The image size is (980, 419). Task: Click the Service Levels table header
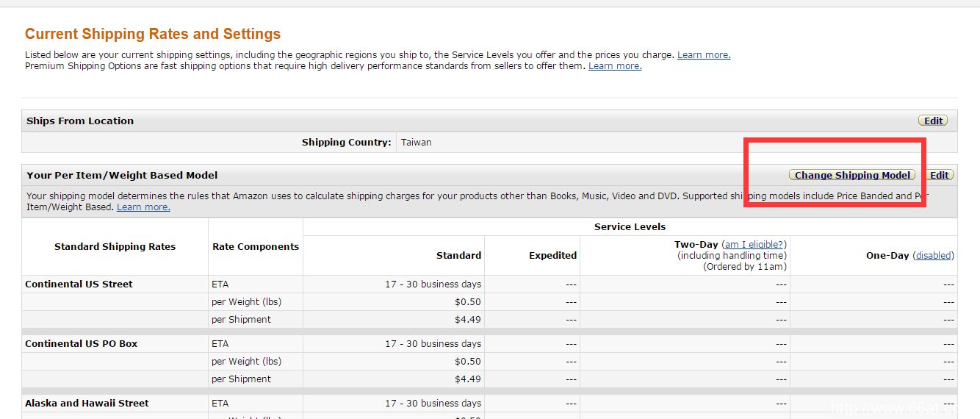pyautogui.click(x=630, y=226)
